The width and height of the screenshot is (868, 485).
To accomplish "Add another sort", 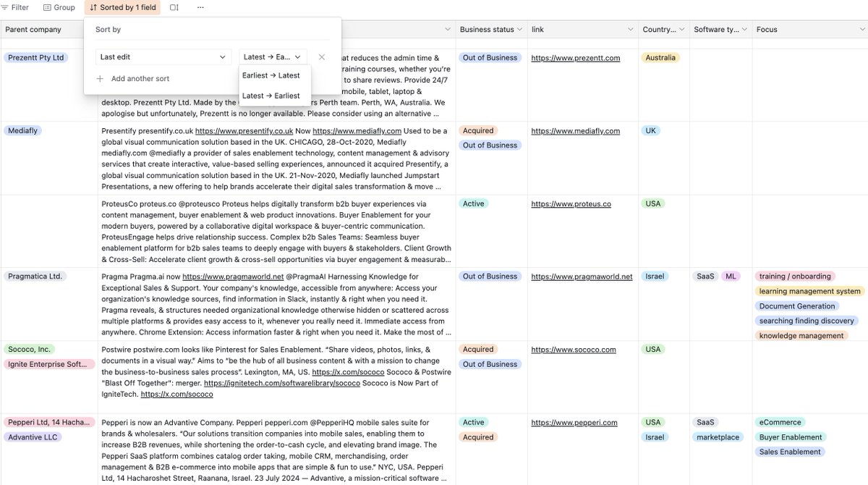I will [133, 78].
